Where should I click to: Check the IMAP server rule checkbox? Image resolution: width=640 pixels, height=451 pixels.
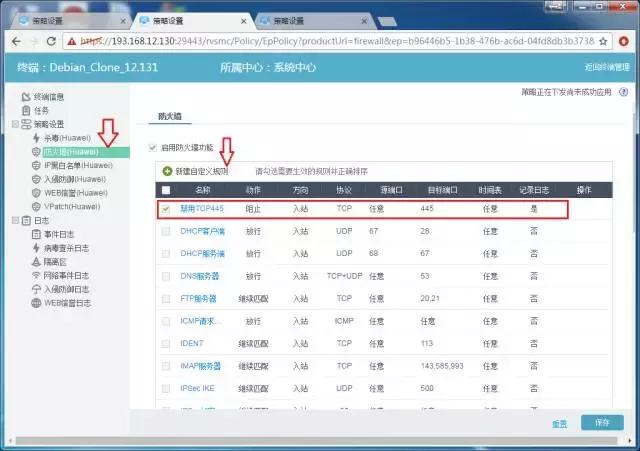coord(166,366)
